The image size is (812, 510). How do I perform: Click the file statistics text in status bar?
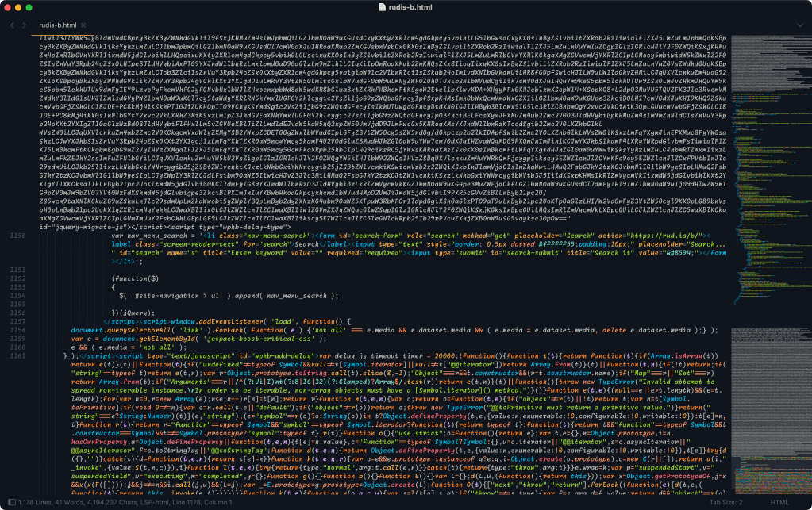119,503
